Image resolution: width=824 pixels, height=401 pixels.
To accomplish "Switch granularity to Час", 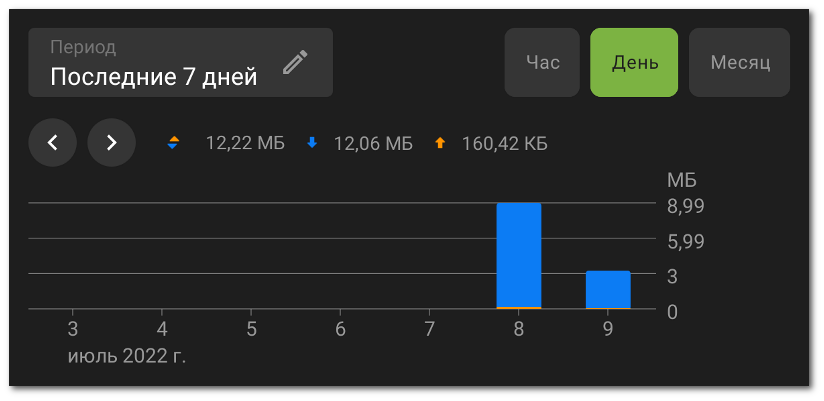I will [x=542, y=63].
